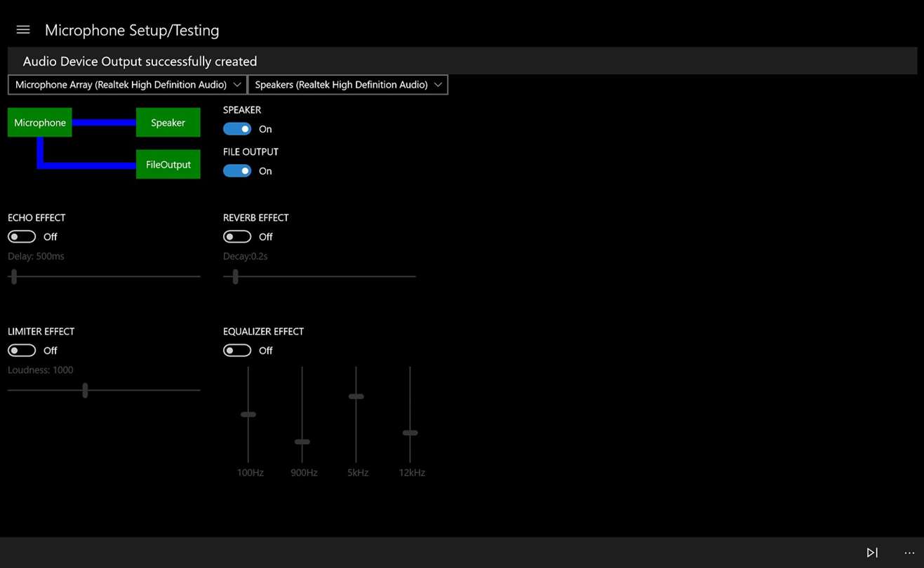The height and width of the screenshot is (568, 924).
Task: Click the green Microphone node
Action: coord(40,123)
